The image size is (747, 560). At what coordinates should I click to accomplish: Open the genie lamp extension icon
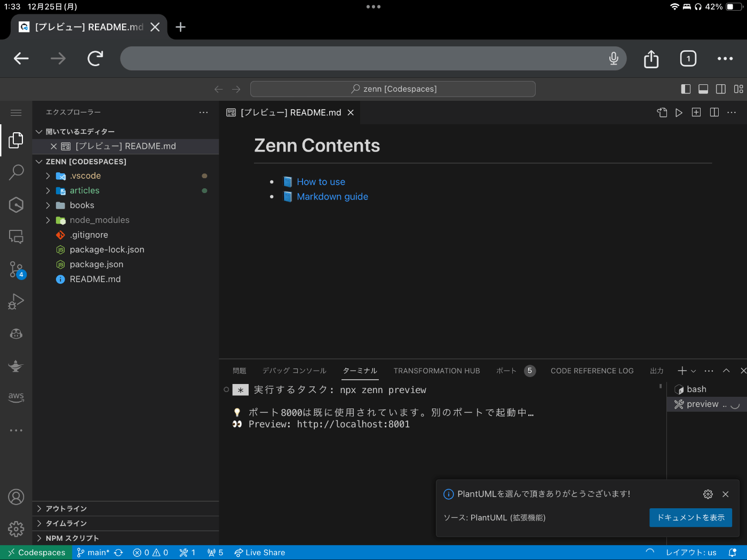[x=16, y=366]
